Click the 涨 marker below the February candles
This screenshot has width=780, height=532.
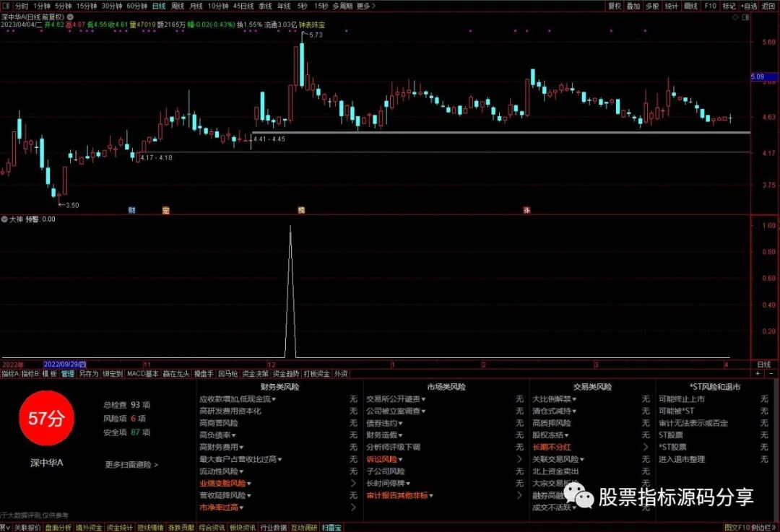(526, 210)
